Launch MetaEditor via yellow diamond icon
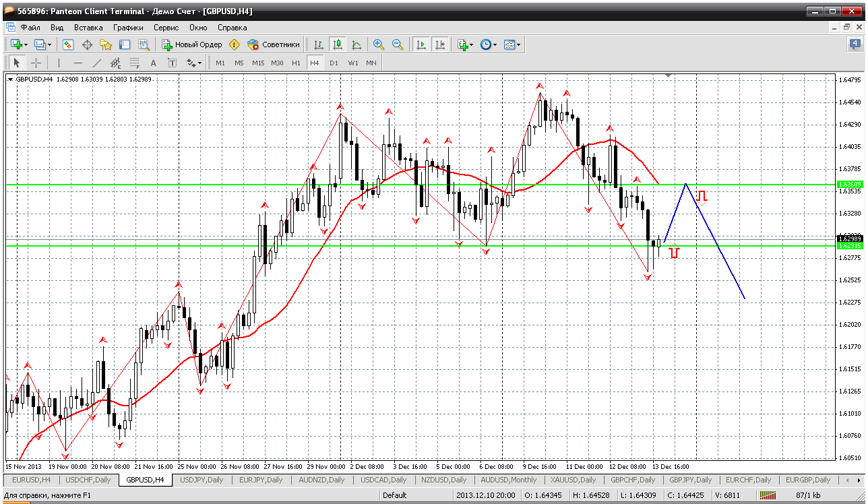This screenshot has height=504, width=868. pyautogui.click(x=234, y=44)
